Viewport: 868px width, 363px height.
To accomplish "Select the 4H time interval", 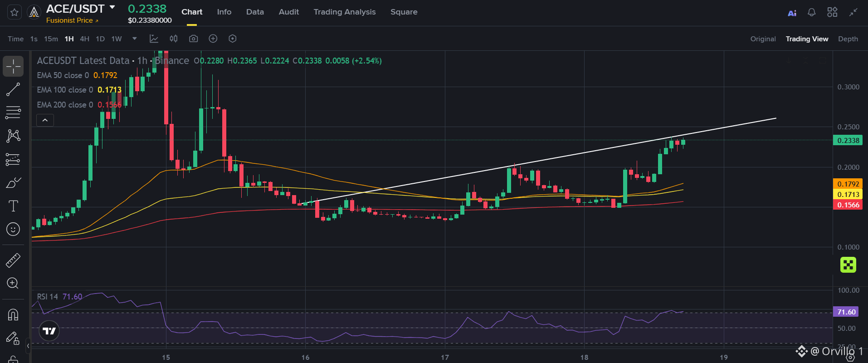I will [84, 39].
